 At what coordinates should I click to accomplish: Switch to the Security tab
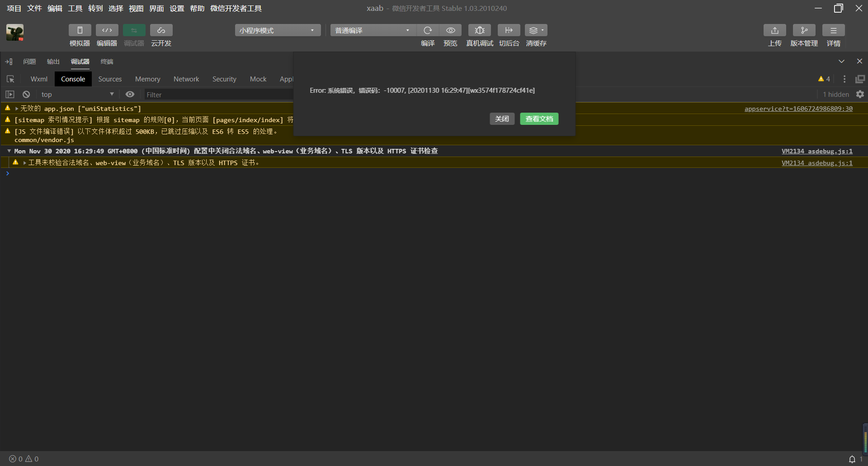tap(224, 79)
